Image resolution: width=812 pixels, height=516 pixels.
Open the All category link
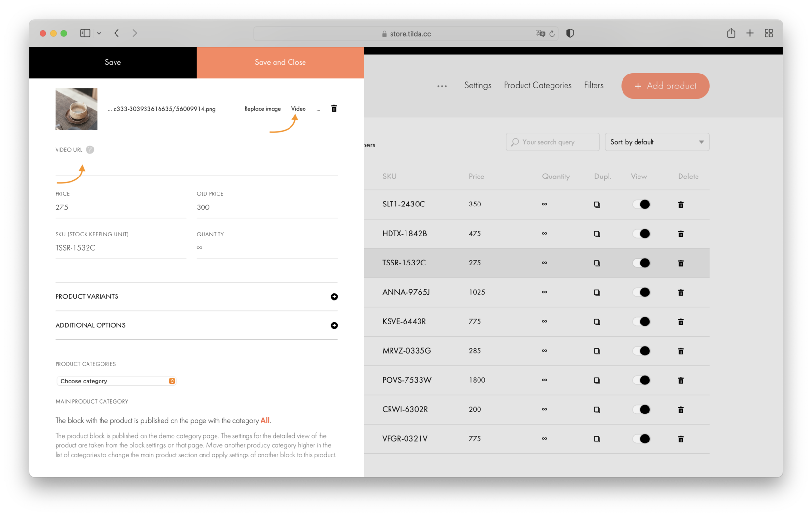pos(265,420)
